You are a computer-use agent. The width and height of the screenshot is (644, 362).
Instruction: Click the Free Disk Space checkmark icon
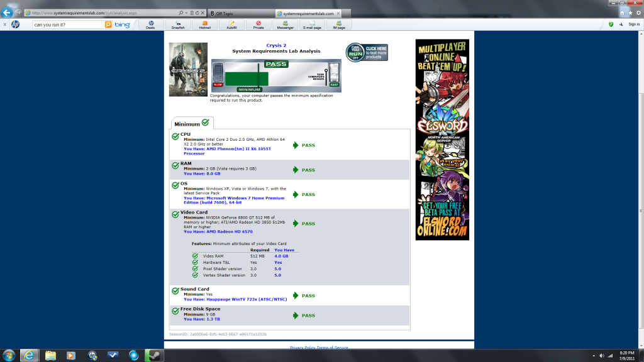[x=175, y=310]
